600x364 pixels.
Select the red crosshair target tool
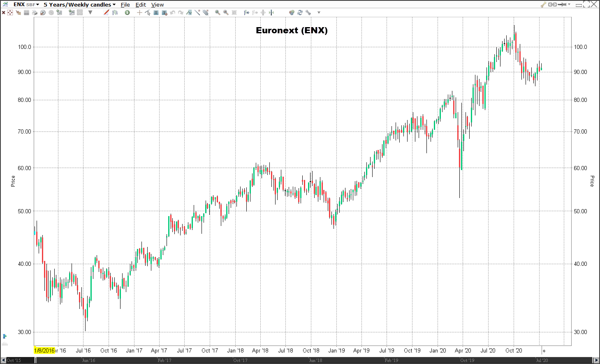click(x=10, y=13)
